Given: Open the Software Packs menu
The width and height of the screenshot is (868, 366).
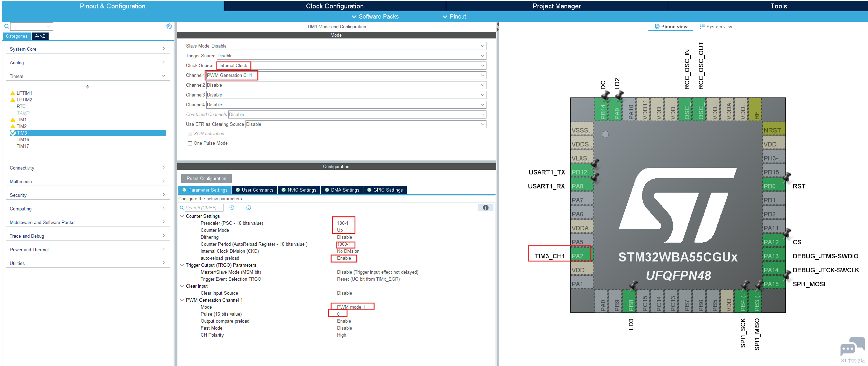Looking at the screenshot, I should pyautogui.click(x=375, y=16).
